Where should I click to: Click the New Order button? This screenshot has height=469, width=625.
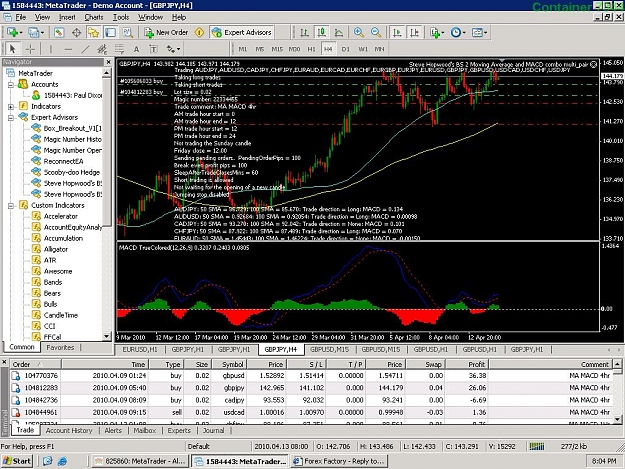pos(166,32)
